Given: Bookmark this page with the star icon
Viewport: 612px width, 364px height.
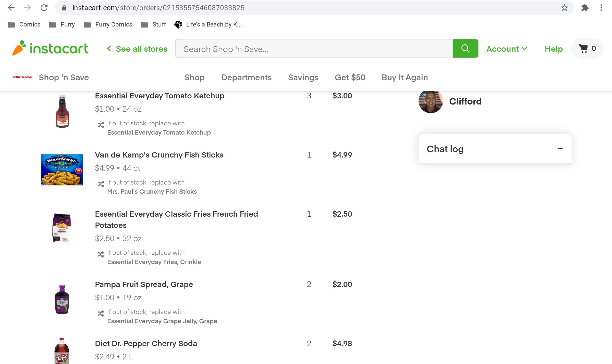Looking at the screenshot, I should (x=564, y=8).
